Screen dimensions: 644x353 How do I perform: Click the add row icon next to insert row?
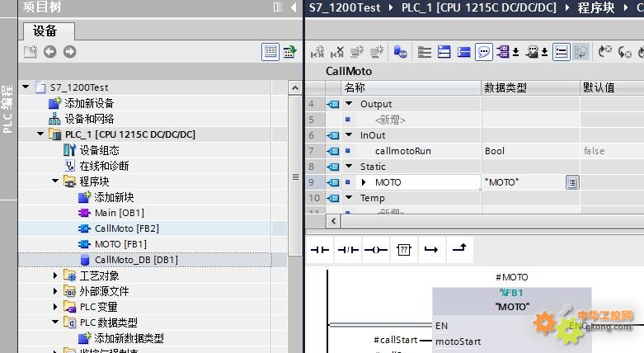pyautogui.click(x=377, y=52)
